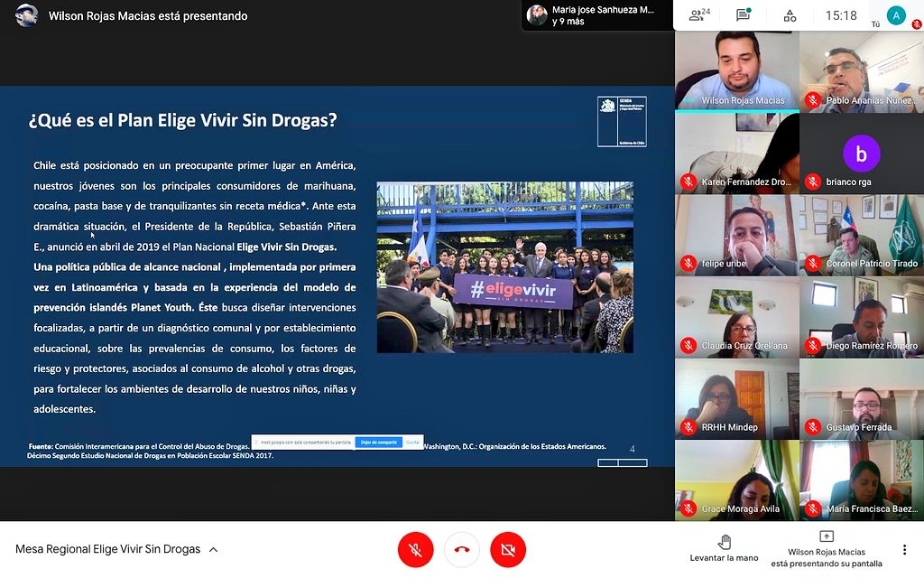924x578 pixels.
Task: Click the 15:18 clock display
Action: pyautogui.click(x=841, y=15)
